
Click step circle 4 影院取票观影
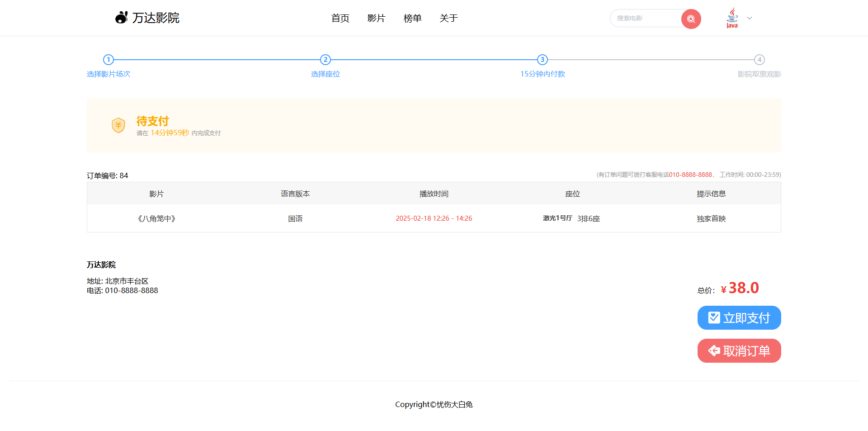(x=759, y=59)
